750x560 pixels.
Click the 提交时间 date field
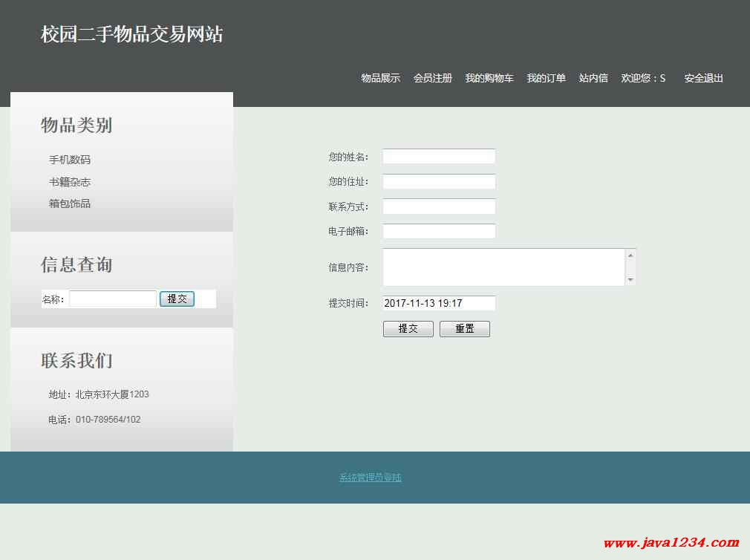[438, 303]
